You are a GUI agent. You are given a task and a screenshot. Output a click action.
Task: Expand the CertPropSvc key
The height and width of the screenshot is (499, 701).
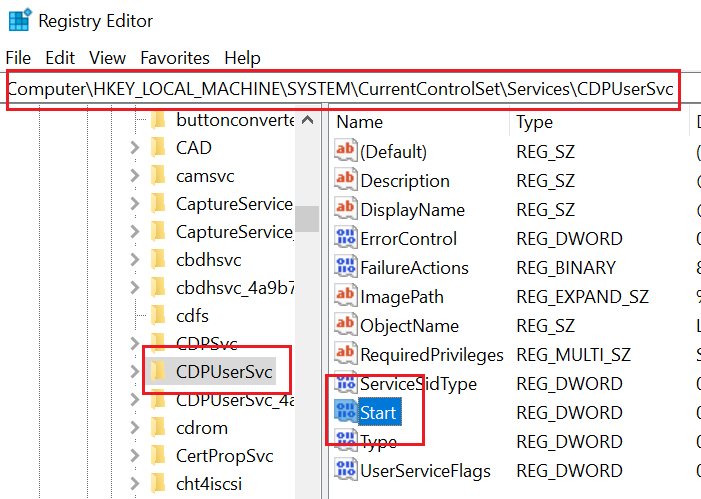point(135,456)
